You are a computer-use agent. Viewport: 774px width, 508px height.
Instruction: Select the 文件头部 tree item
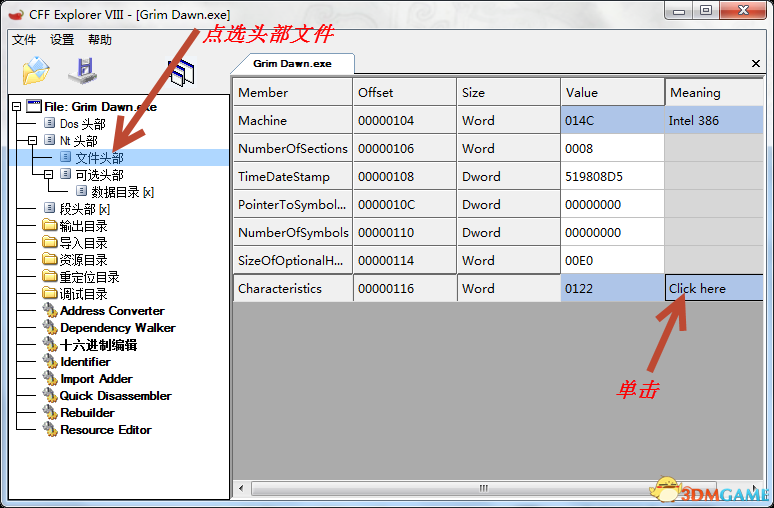tap(99, 158)
